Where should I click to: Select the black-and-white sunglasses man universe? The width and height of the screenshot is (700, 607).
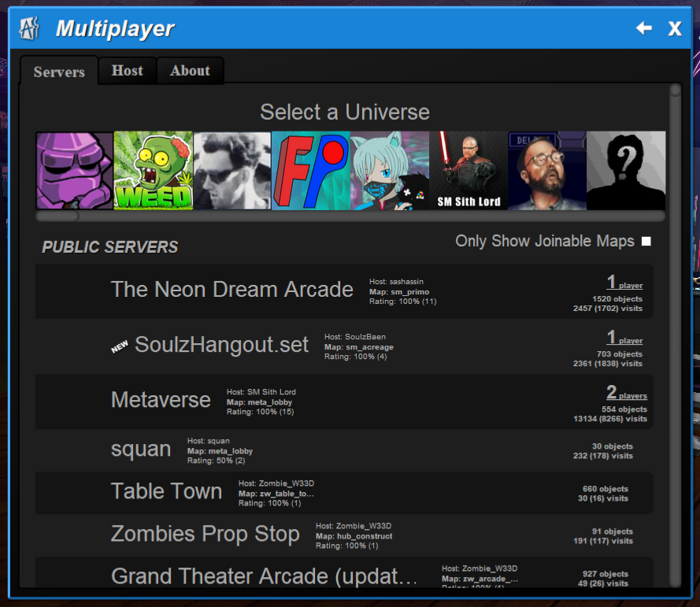click(232, 171)
